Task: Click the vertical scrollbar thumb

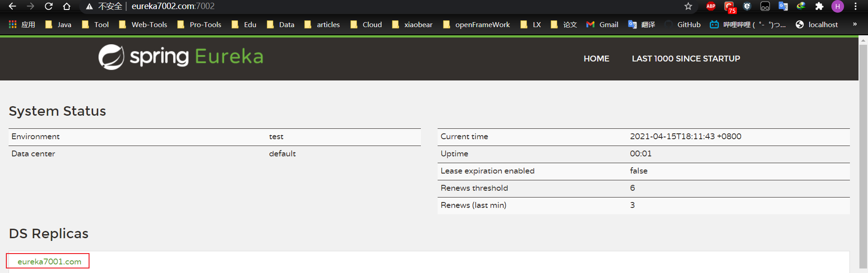Action: click(x=863, y=156)
